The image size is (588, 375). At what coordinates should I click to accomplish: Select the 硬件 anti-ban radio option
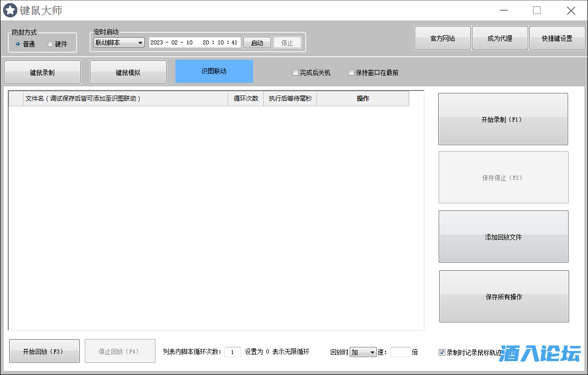(x=50, y=44)
